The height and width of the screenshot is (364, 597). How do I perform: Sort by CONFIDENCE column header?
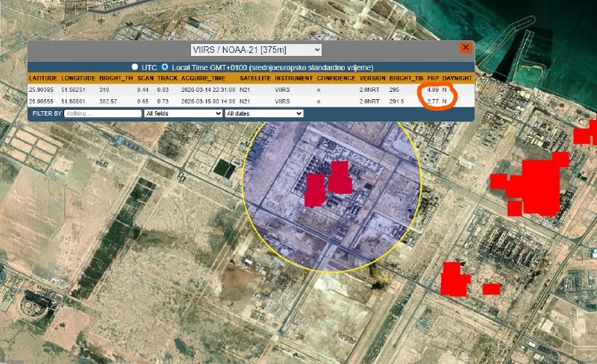pos(336,78)
